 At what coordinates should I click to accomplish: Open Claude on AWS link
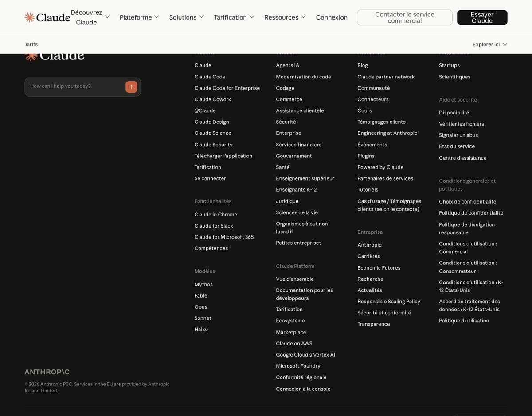(x=294, y=343)
